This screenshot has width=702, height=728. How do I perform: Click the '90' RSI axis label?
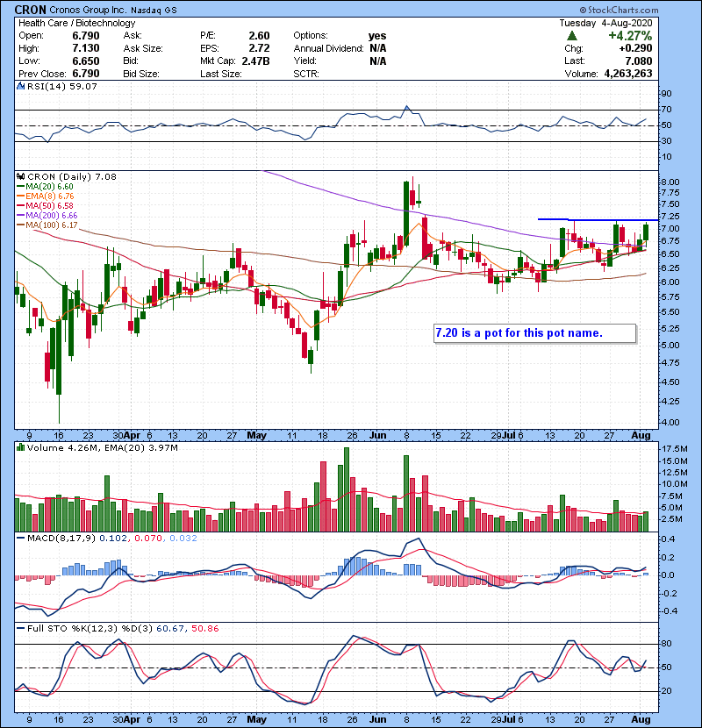[x=666, y=94]
